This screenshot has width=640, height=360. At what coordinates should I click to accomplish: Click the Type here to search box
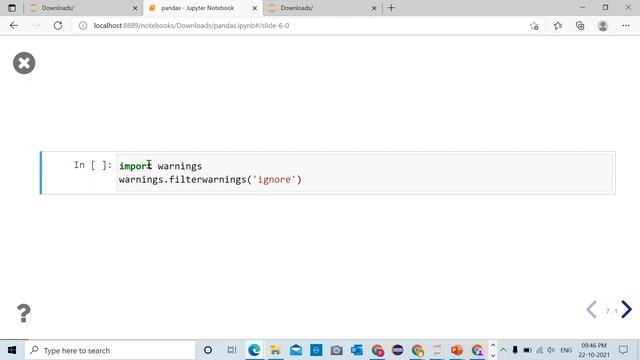[x=110, y=350]
